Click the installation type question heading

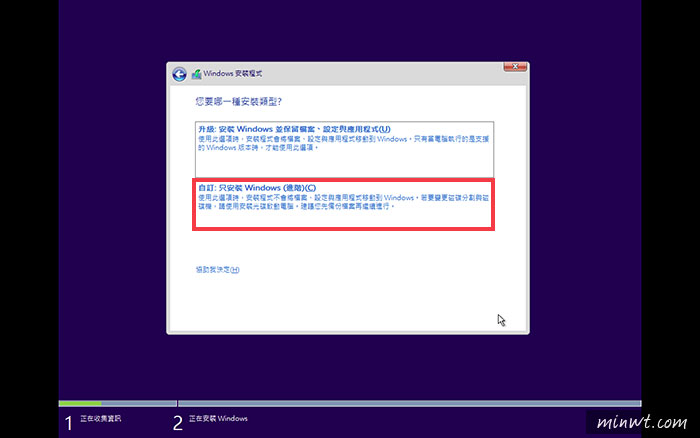(x=238, y=102)
